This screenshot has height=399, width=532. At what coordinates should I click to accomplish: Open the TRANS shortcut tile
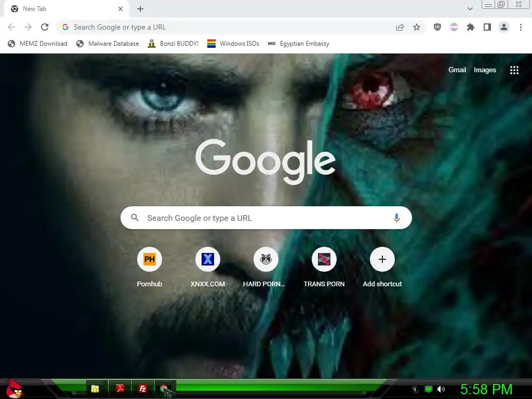pyautogui.click(x=324, y=268)
